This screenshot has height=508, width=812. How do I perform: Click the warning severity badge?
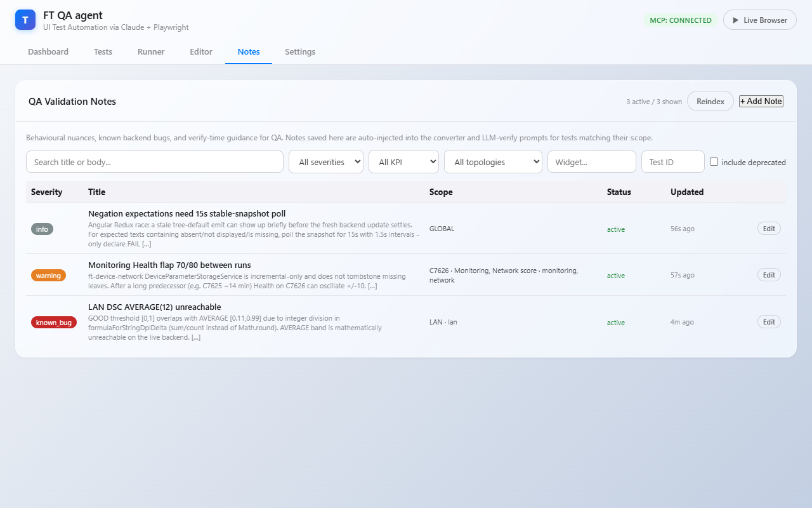[48, 276]
